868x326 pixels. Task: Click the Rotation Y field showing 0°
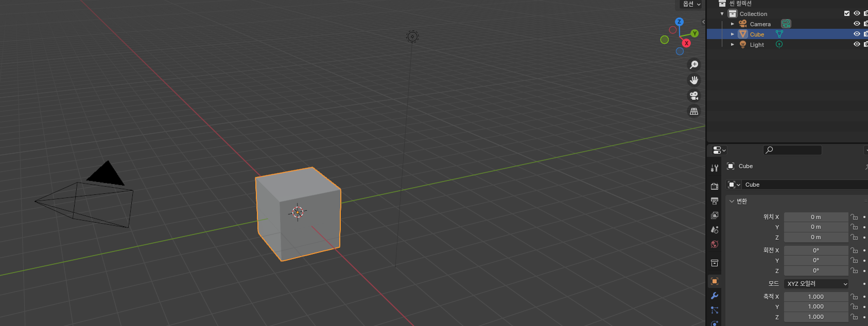(x=816, y=260)
